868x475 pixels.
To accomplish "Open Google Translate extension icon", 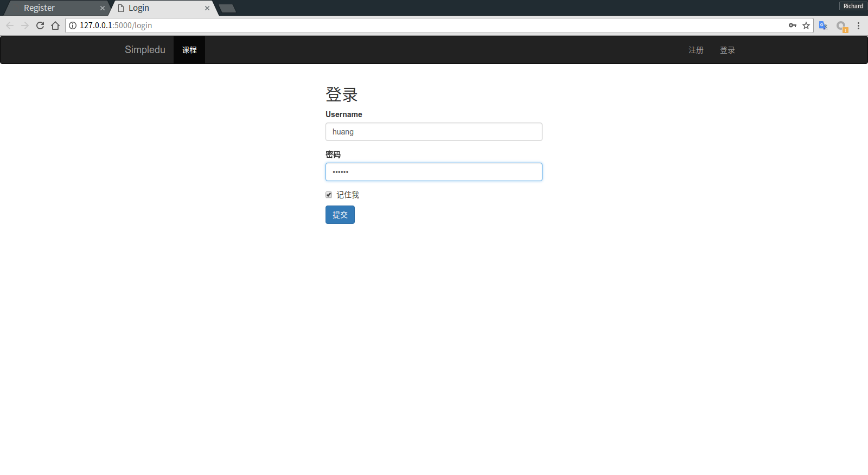I will pos(823,25).
